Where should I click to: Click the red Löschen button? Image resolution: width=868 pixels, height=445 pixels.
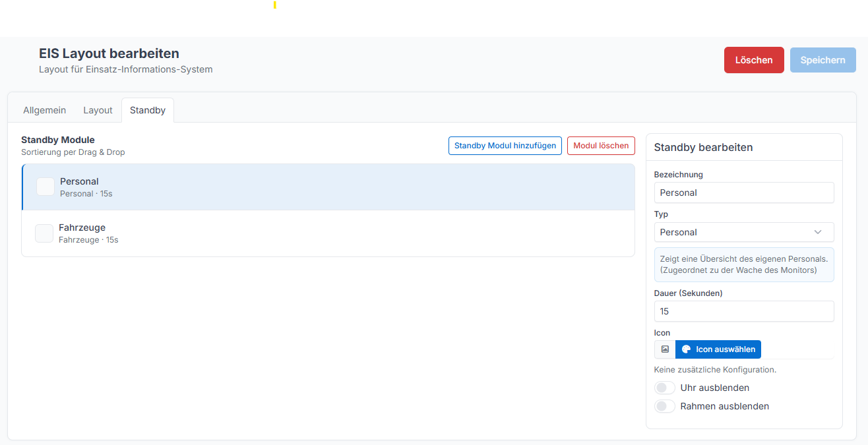[754, 60]
